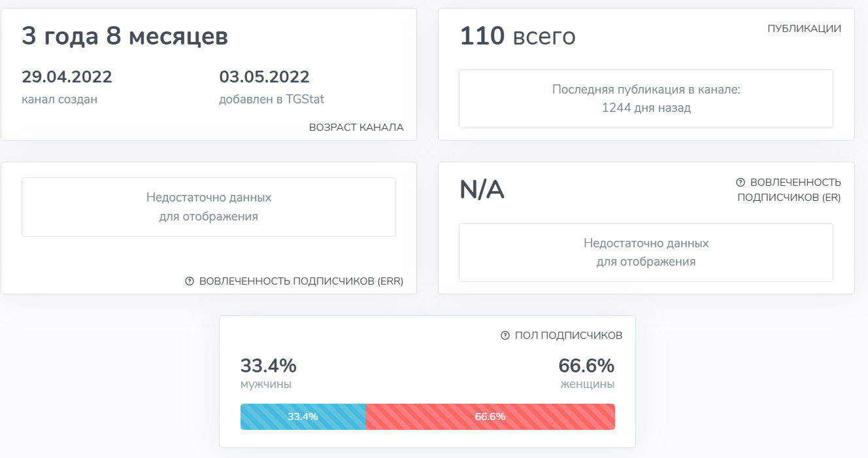Click 'Недостаточно данных' in the ER card
Image resolution: width=868 pixels, height=458 pixels.
[646, 244]
